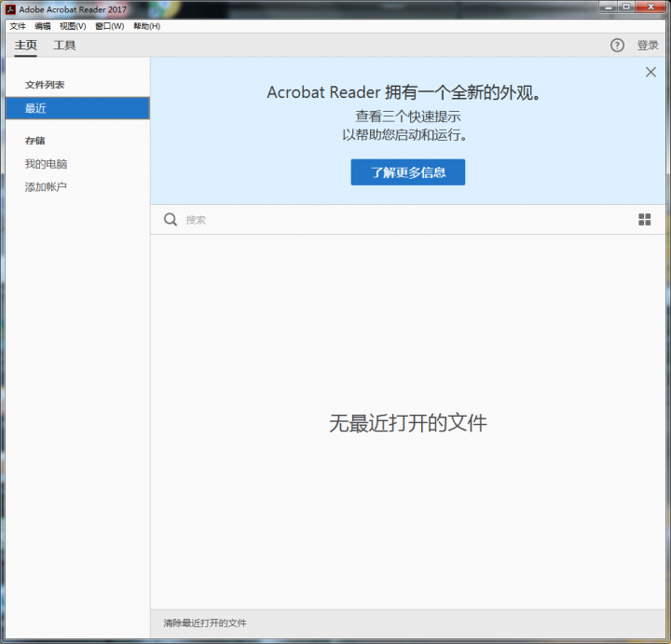The height and width of the screenshot is (644, 671).
Task: Switch to the 主页 tab
Action: (26, 45)
